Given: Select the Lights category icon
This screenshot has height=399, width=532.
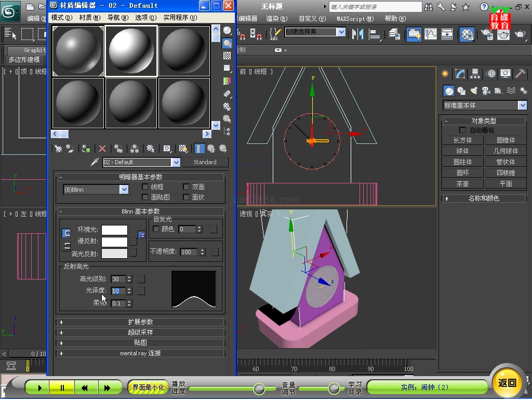Looking at the screenshot, I should (x=474, y=91).
